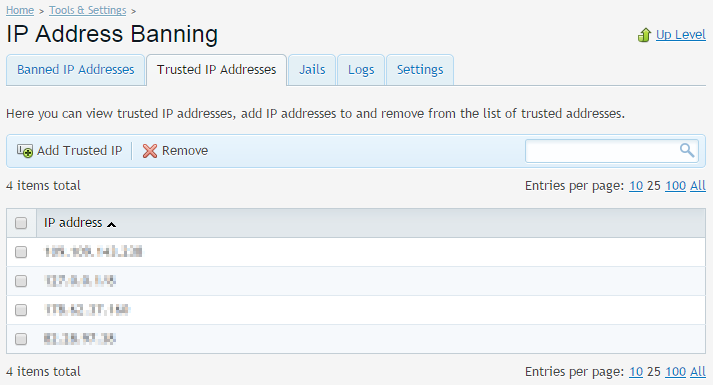Click the green Up Level arrow icon
Screen dimensions: 713x385
[644, 35]
